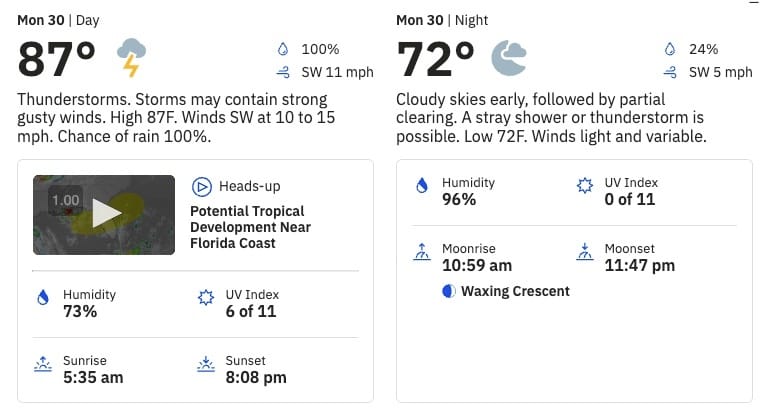The height and width of the screenshot is (412, 763).
Task: Click the Mon 30 Day heading
Action: 58,20
